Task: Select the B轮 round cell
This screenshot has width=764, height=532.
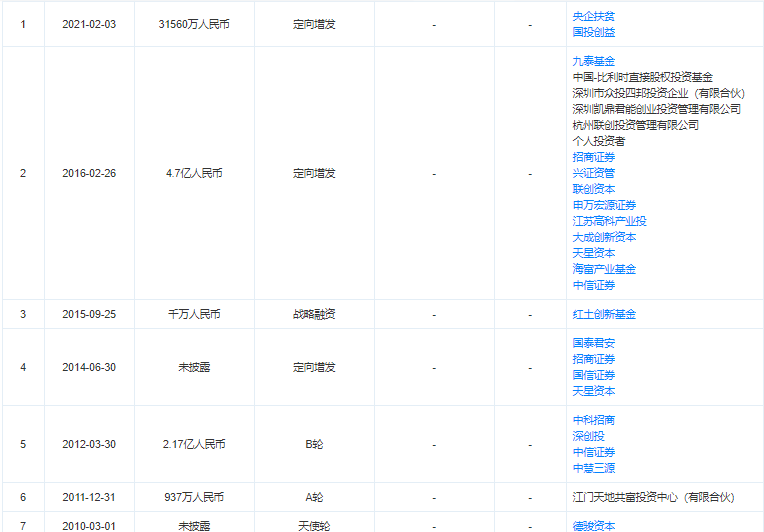Action: click(x=314, y=444)
